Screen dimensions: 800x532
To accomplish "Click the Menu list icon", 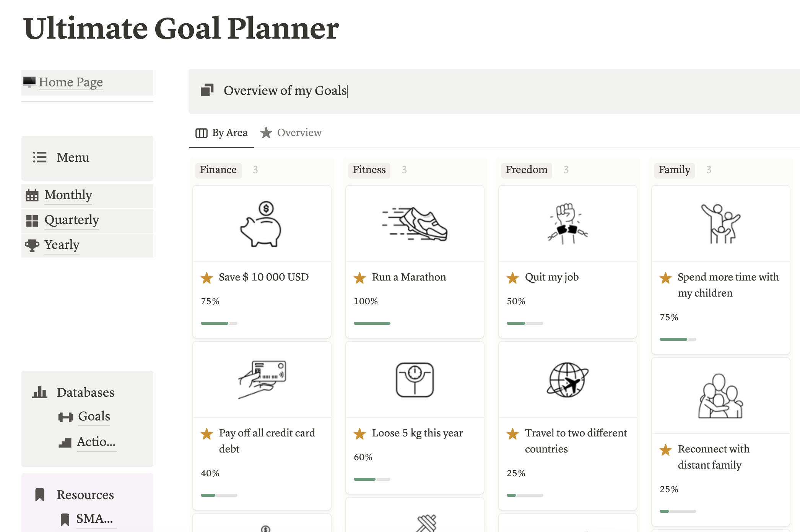I will tap(40, 157).
